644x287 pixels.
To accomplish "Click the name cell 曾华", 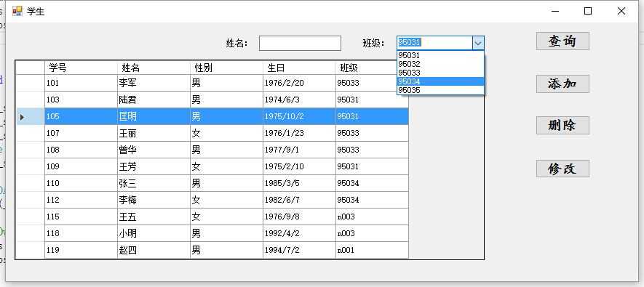I will [154, 150].
